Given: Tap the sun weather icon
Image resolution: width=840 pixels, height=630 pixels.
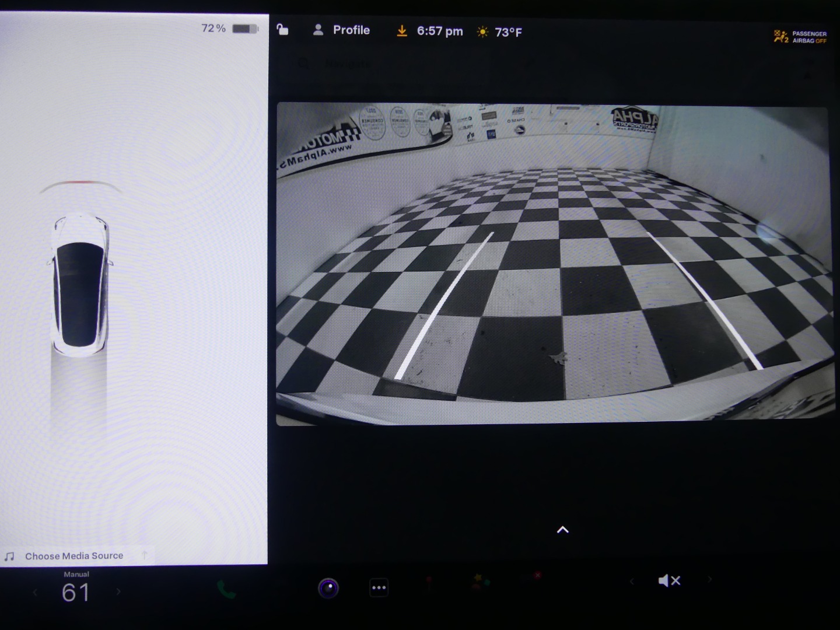Looking at the screenshot, I should coord(482,32).
